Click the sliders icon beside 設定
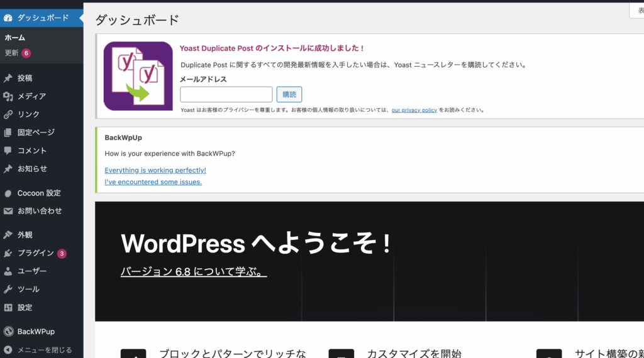 click(8, 308)
